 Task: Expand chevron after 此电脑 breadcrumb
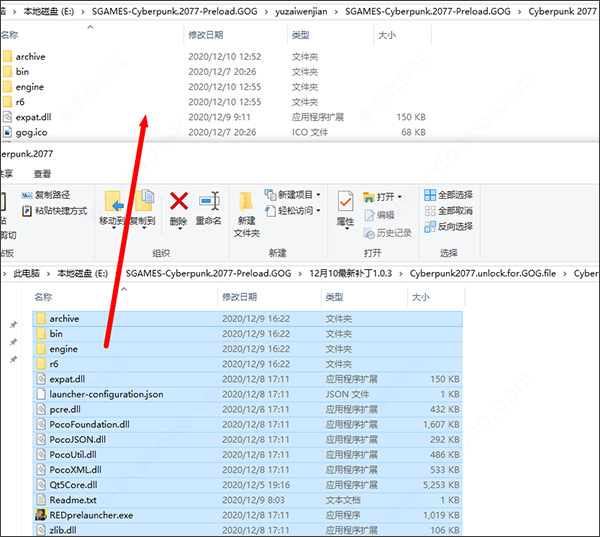[48, 274]
